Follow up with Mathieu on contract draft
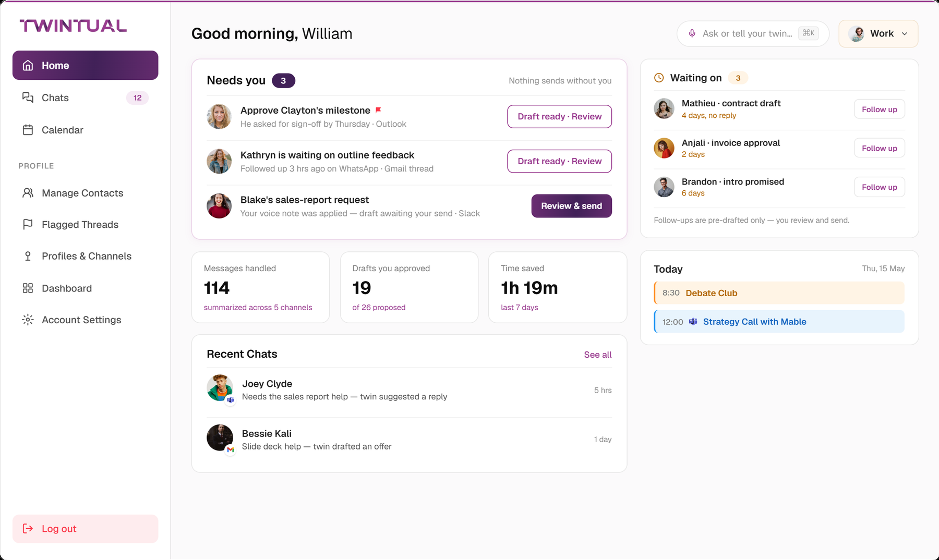This screenshot has height=560, width=939. click(879, 109)
